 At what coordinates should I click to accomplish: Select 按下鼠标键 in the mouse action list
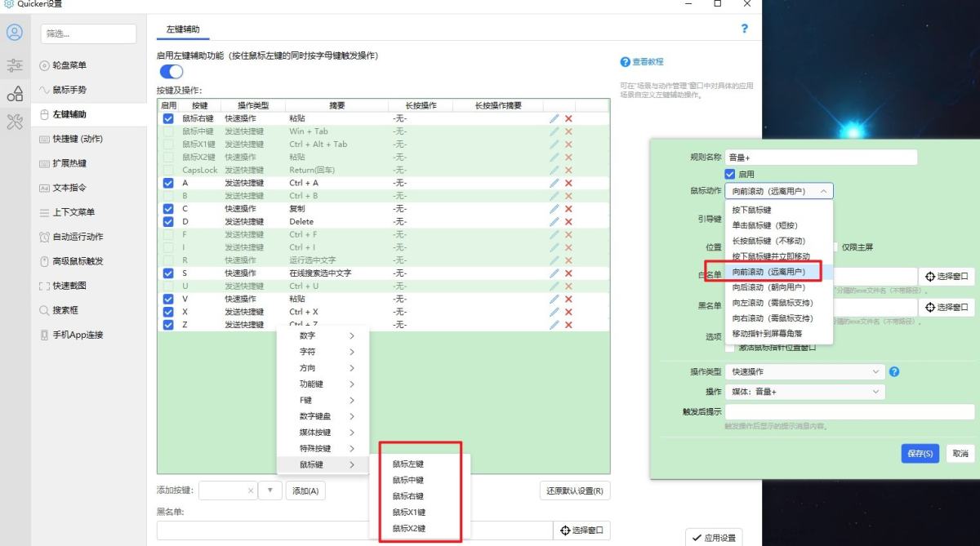coord(779,210)
